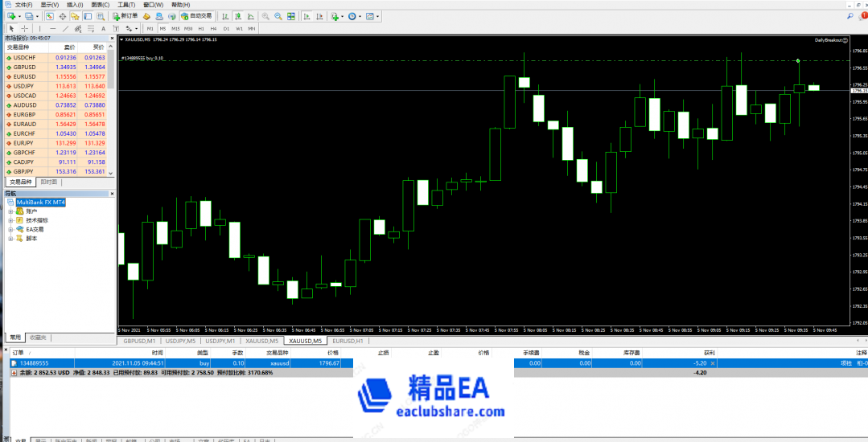
Task: Switch timeframe to M1
Action: click(150, 28)
